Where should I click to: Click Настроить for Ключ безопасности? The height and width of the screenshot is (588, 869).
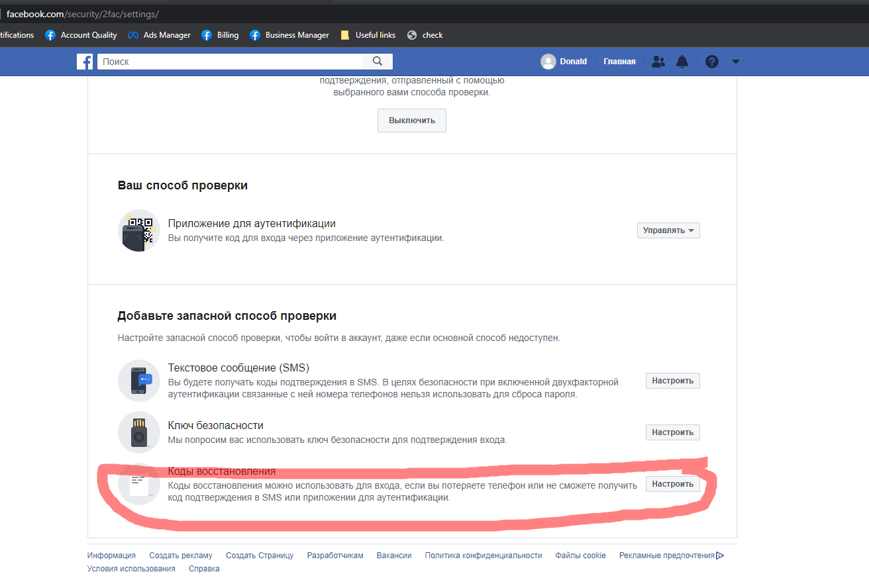[672, 432]
